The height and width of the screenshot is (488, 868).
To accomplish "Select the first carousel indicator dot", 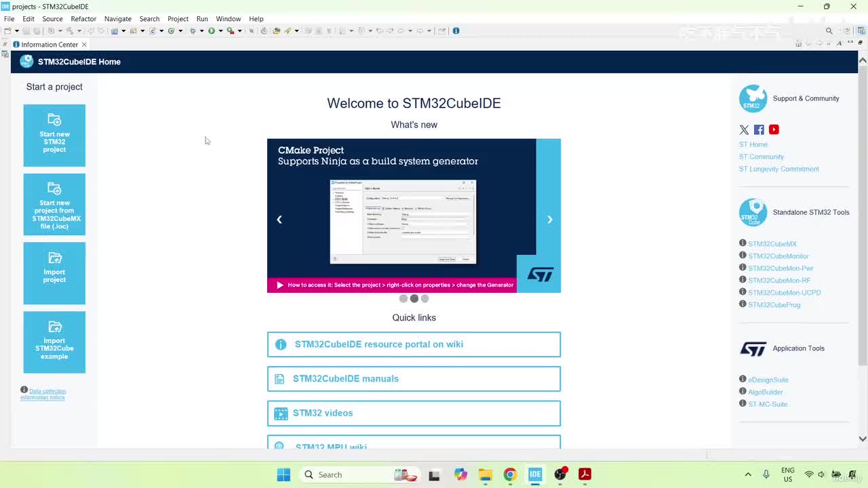I will click(403, 298).
